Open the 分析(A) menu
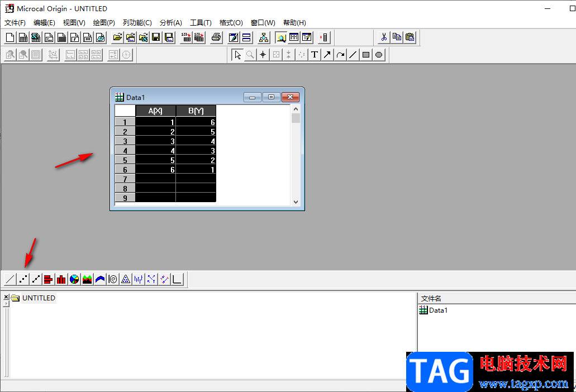576x392 pixels. pyautogui.click(x=171, y=23)
